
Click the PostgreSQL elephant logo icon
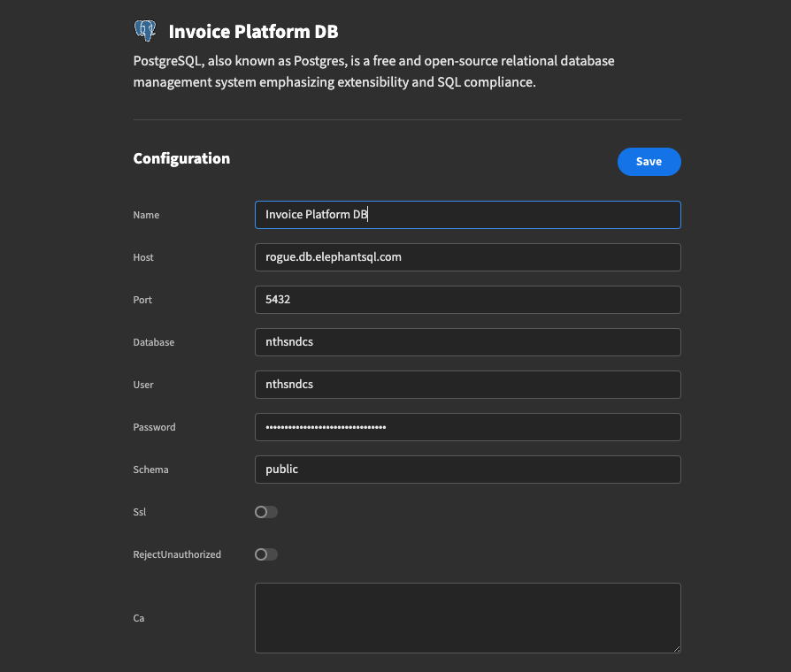pos(145,29)
